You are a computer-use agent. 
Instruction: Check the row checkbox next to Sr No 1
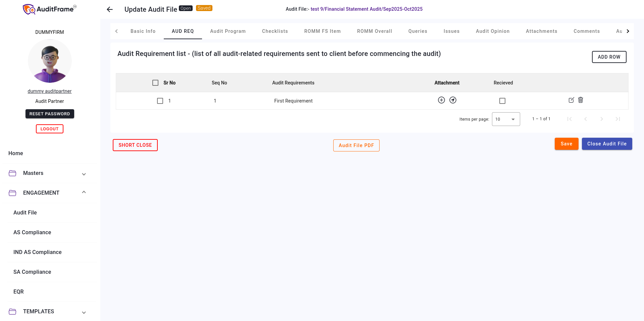coord(160,101)
